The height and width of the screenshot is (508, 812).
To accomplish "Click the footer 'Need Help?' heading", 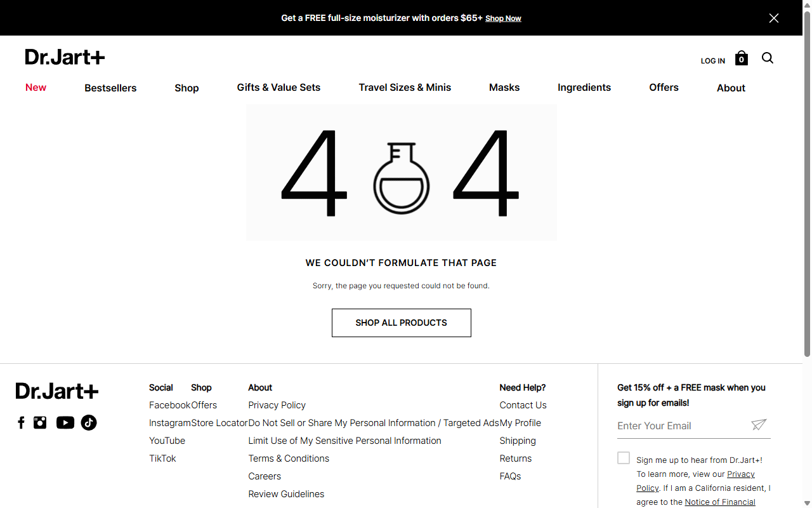I will tap(523, 387).
